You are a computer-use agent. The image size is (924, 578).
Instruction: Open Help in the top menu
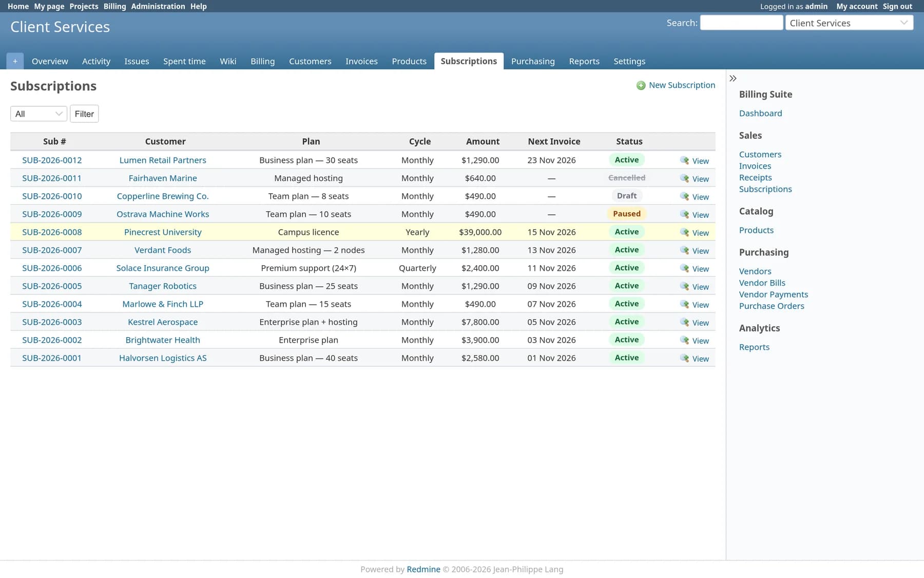(x=199, y=6)
